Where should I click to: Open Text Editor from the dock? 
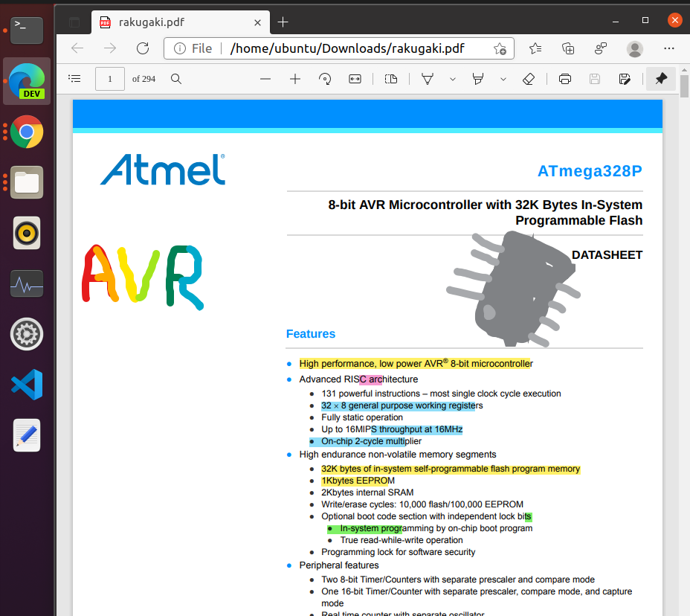(27, 435)
